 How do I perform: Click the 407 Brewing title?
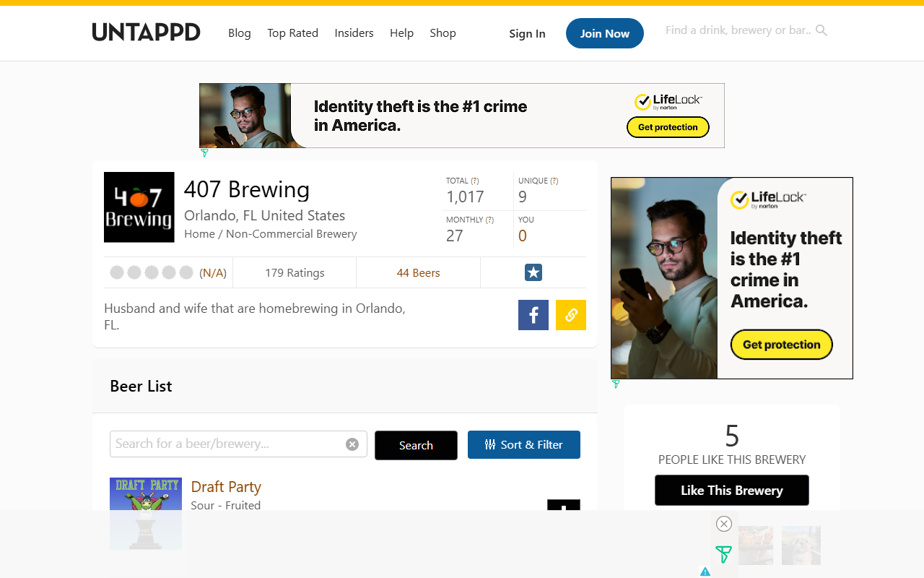(247, 189)
